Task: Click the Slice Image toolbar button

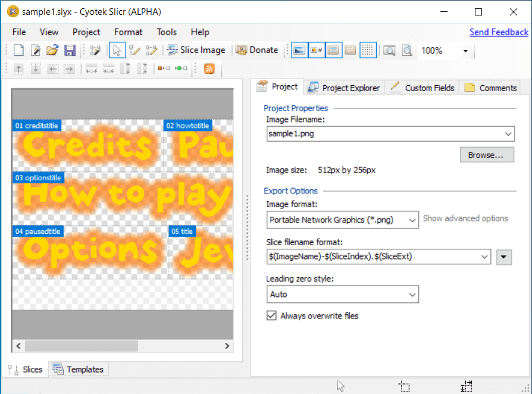Action: [x=196, y=50]
